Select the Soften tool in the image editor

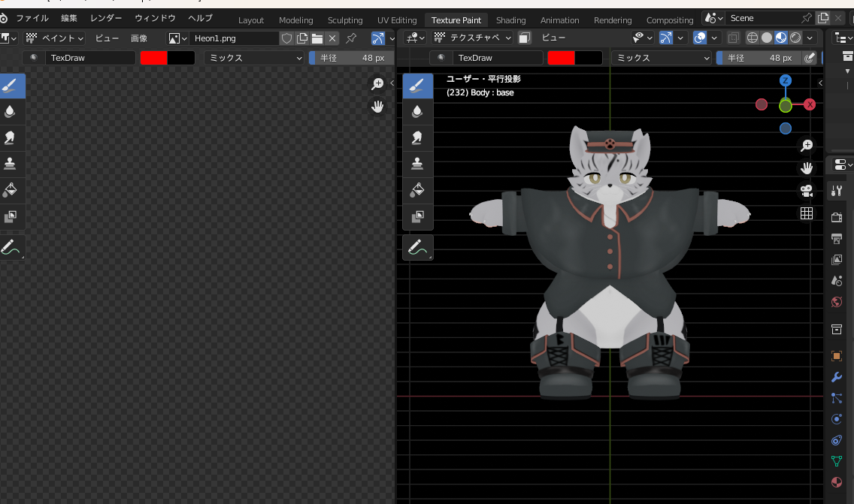coord(11,112)
